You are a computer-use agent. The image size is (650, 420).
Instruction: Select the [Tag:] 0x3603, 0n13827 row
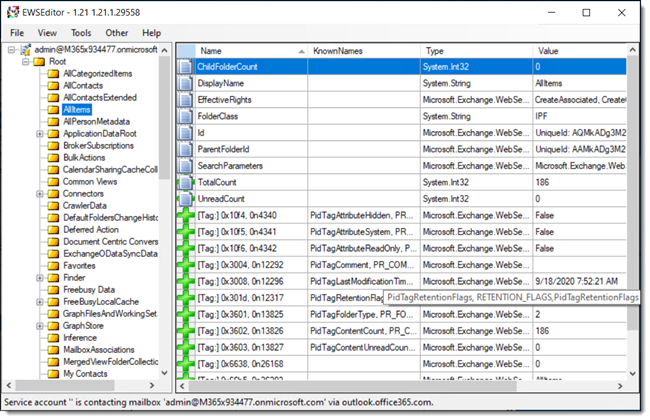click(401, 348)
